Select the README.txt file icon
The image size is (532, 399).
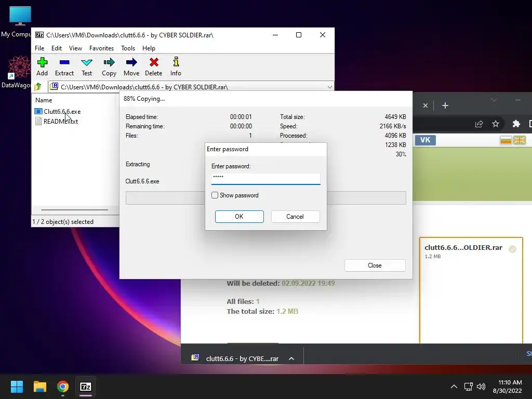click(x=38, y=121)
